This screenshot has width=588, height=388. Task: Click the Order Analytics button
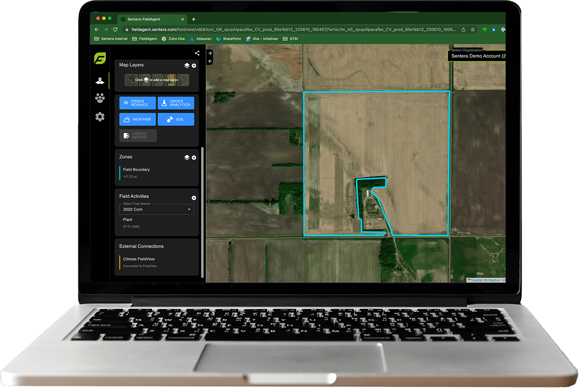pyautogui.click(x=176, y=103)
